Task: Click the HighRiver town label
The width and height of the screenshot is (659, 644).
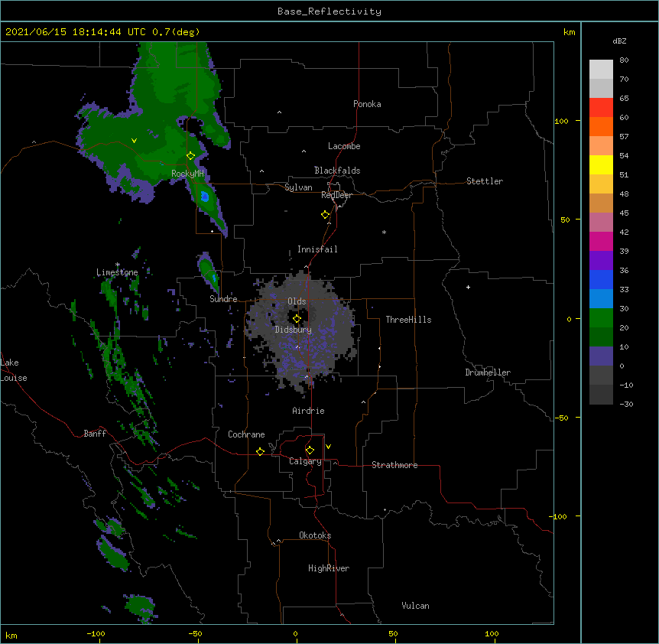Action: point(329,568)
